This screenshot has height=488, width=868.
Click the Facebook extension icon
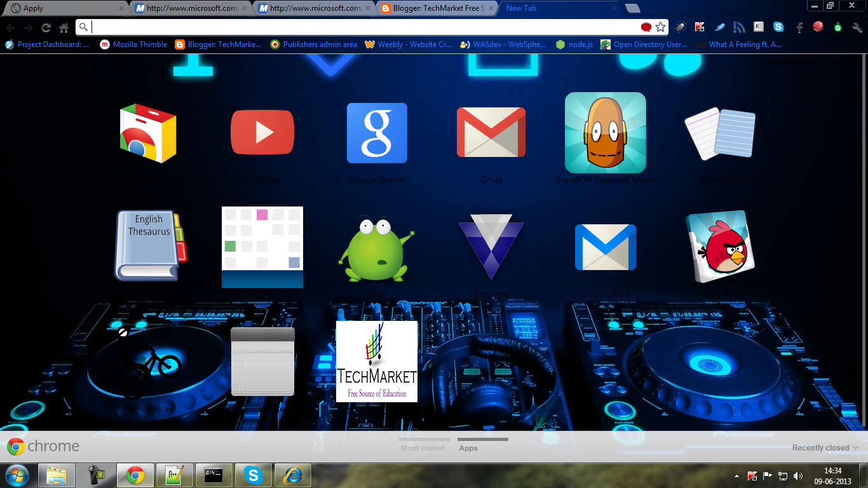click(799, 27)
